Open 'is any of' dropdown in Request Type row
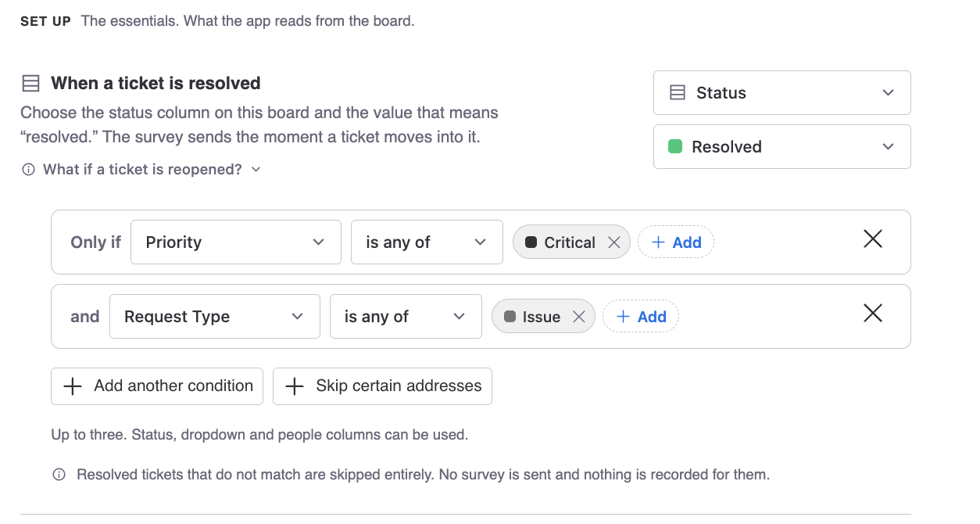This screenshot has width=980, height=524. [406, 316]
